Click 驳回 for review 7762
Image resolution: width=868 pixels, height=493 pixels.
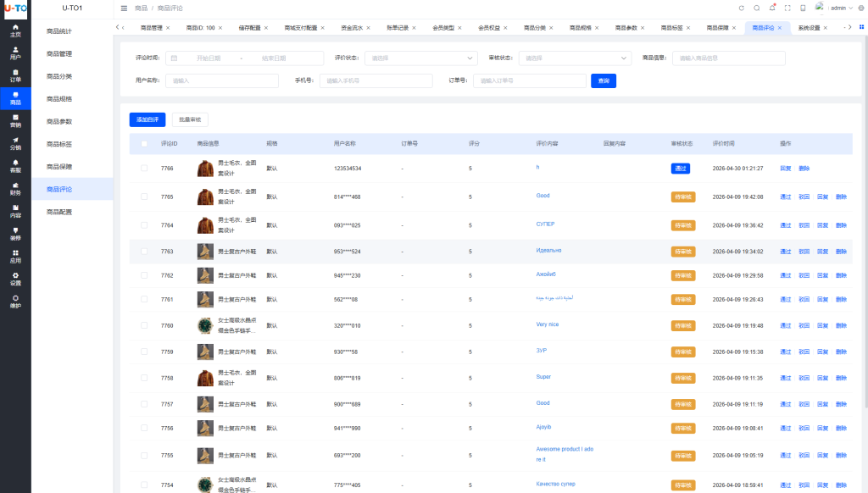(x=804, y=275)
